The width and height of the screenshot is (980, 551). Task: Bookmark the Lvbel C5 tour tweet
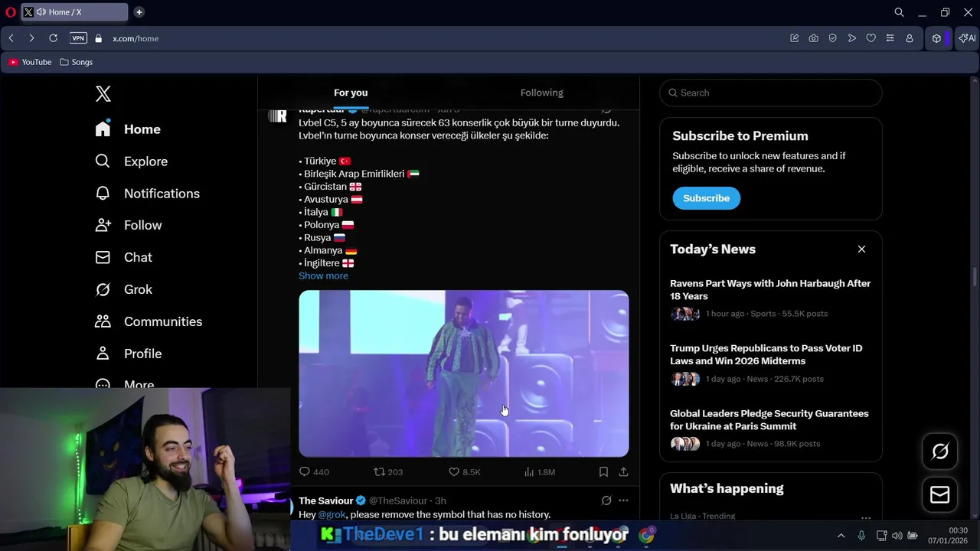[x=603, y=472]
